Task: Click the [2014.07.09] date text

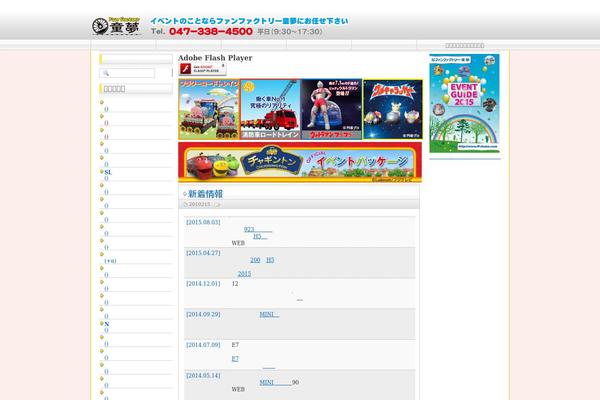Action: click(x=203, y=345)
